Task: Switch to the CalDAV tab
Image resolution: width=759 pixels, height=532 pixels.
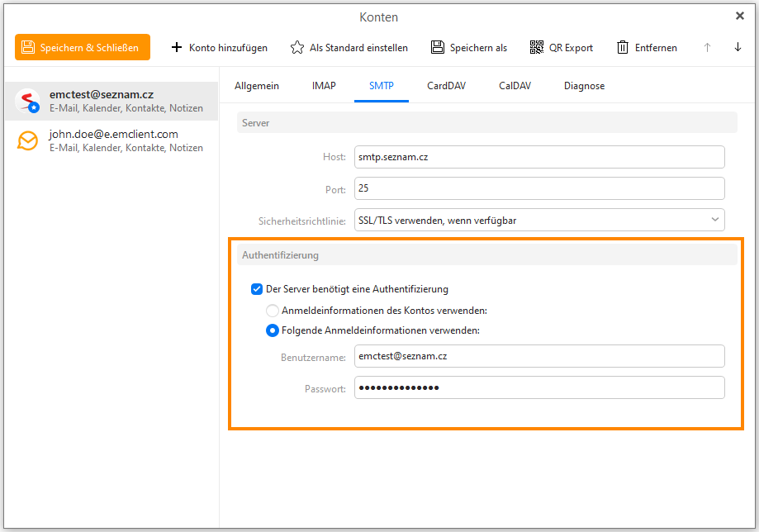Action: (515, 86)
